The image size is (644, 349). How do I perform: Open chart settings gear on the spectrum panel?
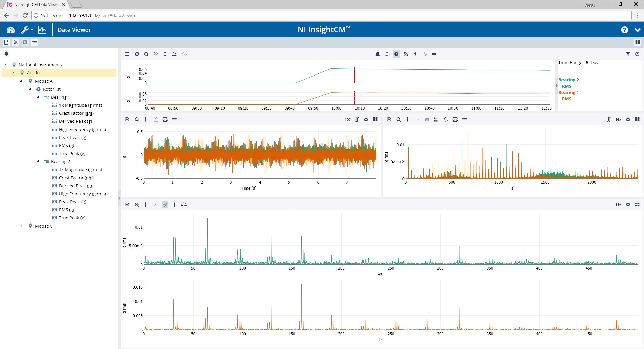628,119
